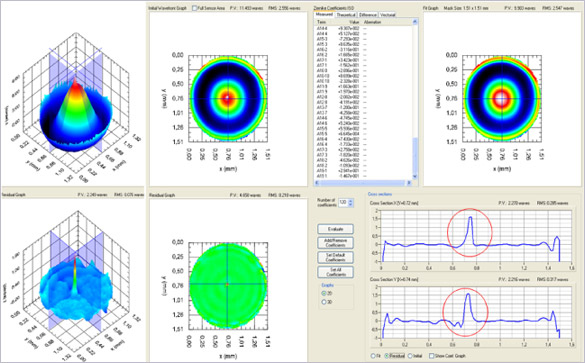585x363 pixels.
Task: Click the Residual Graph 2D green map
Action: 228,285
